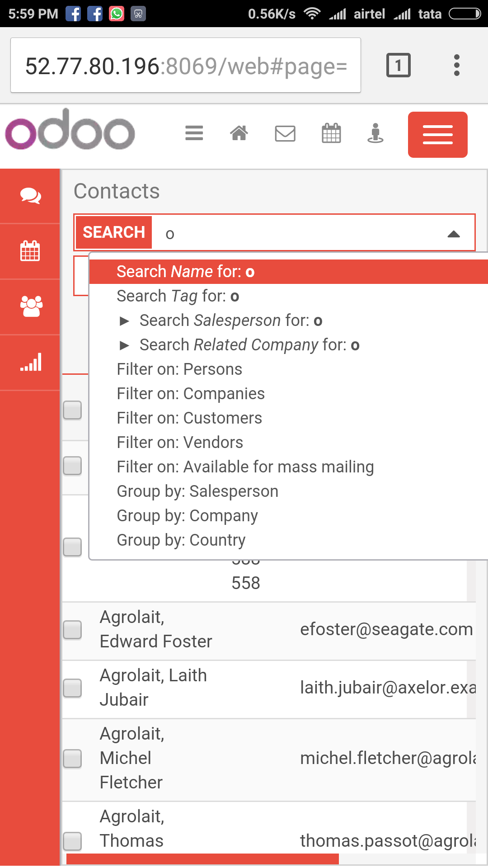488x868 pixels.
Task: Expand Search Related Company sub-options arrow
Action: (124, 345)
